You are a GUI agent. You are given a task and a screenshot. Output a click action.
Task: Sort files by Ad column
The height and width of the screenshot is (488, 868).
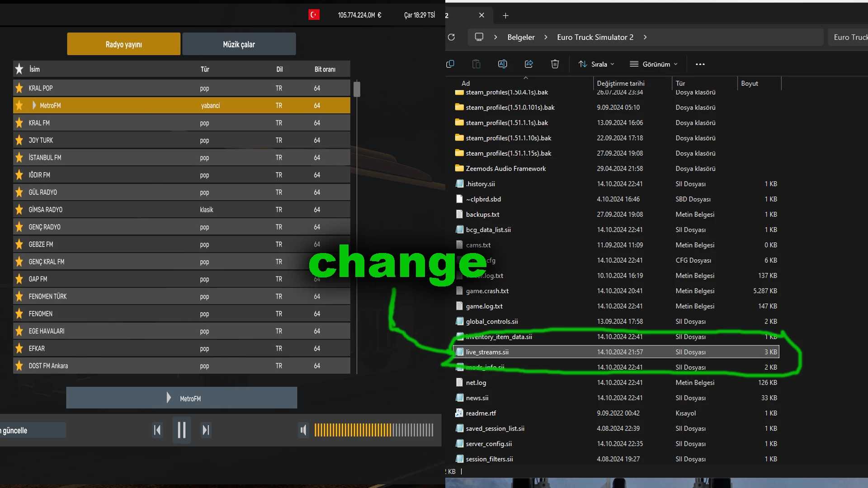tap(466, 84)
